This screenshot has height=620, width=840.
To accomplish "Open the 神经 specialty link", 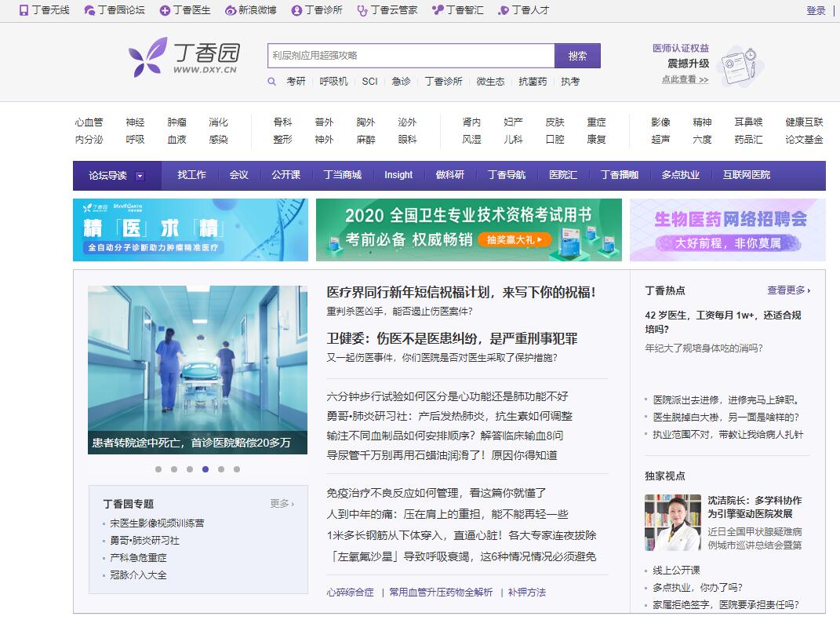I will [x=135, y=122].
